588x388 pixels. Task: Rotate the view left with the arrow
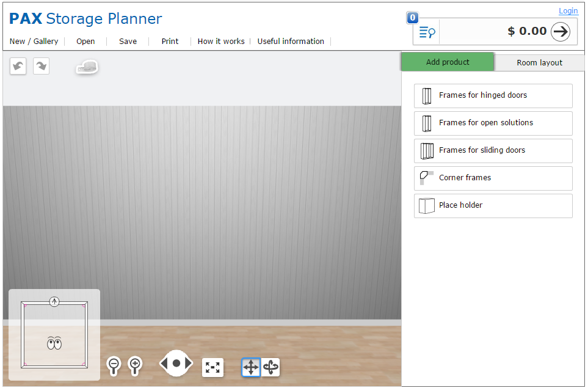164,363
